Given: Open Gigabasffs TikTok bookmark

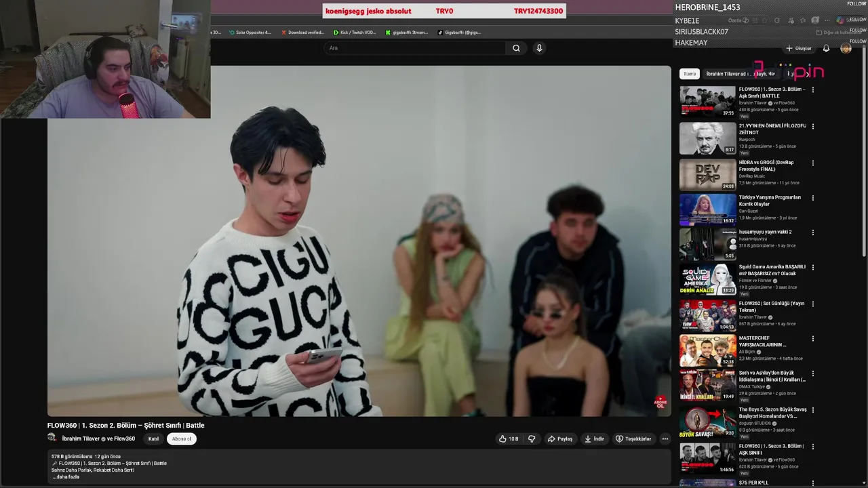Looking at the screenshot, I should pyautogui.click(x=459, y=32).
